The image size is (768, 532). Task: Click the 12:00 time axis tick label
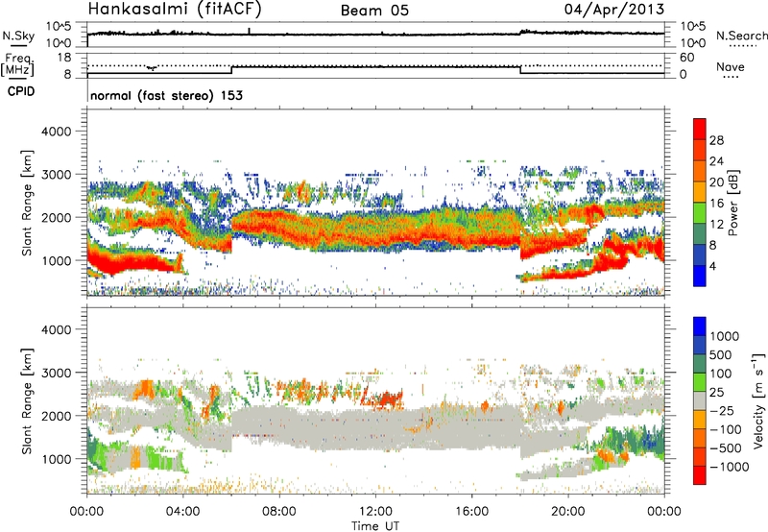(375, 512)
